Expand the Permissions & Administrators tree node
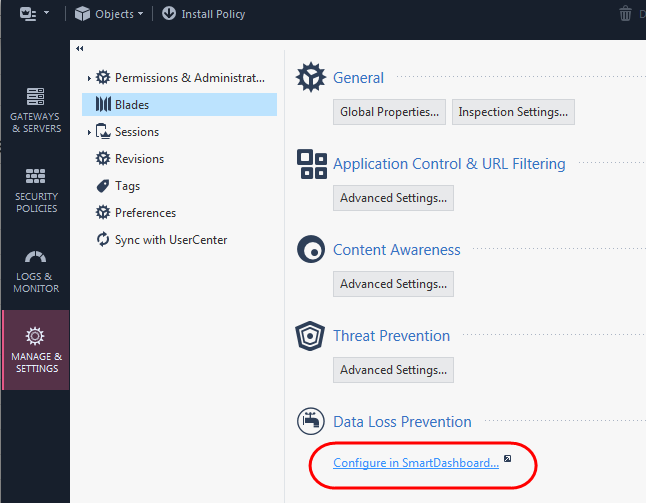646x503 pixels. (89, 78)
